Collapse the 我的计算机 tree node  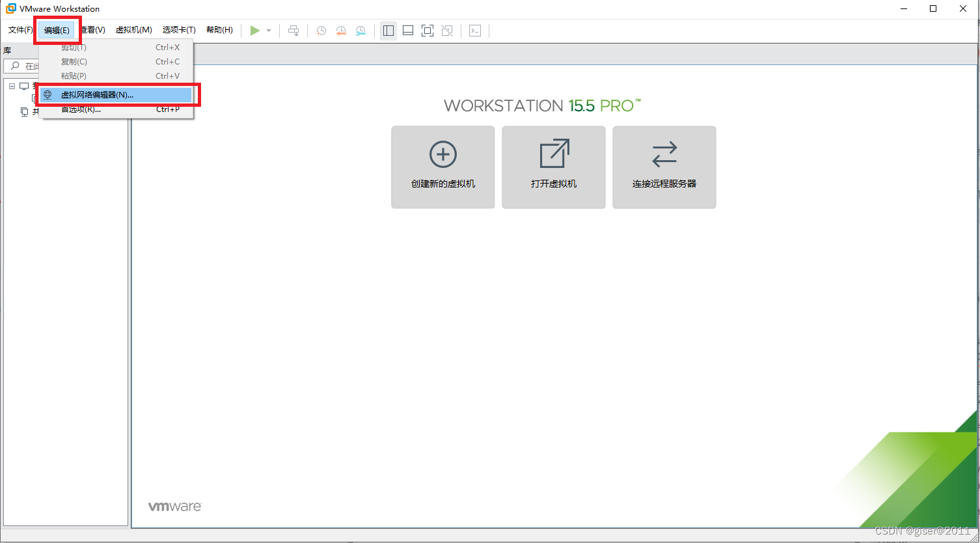click(12, 85)
